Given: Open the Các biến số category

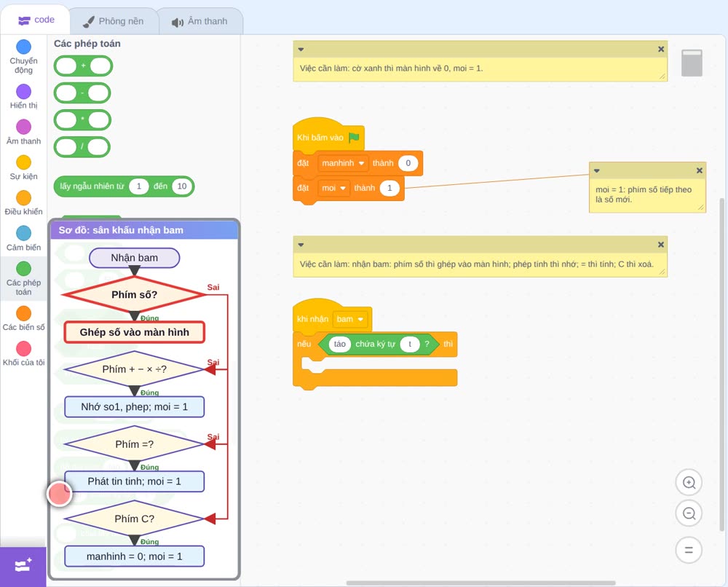Looking at the screenshot, I should [23, 318].
